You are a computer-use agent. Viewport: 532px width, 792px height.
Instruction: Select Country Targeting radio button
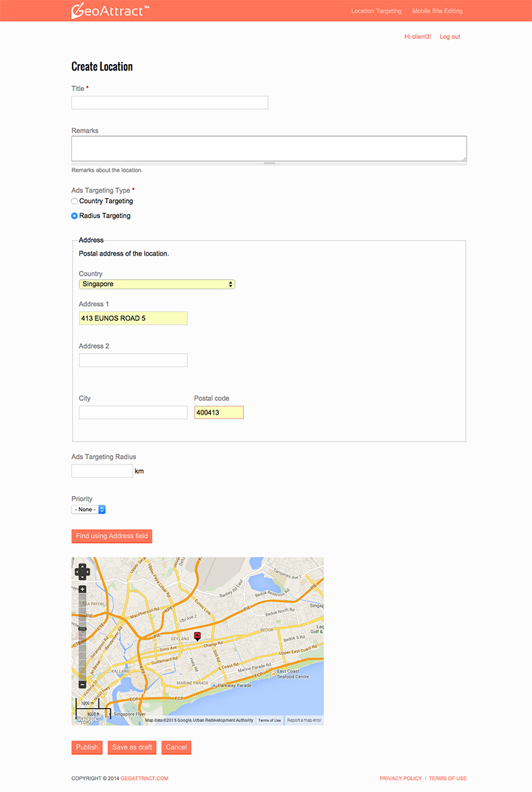(x=74, y=201)
